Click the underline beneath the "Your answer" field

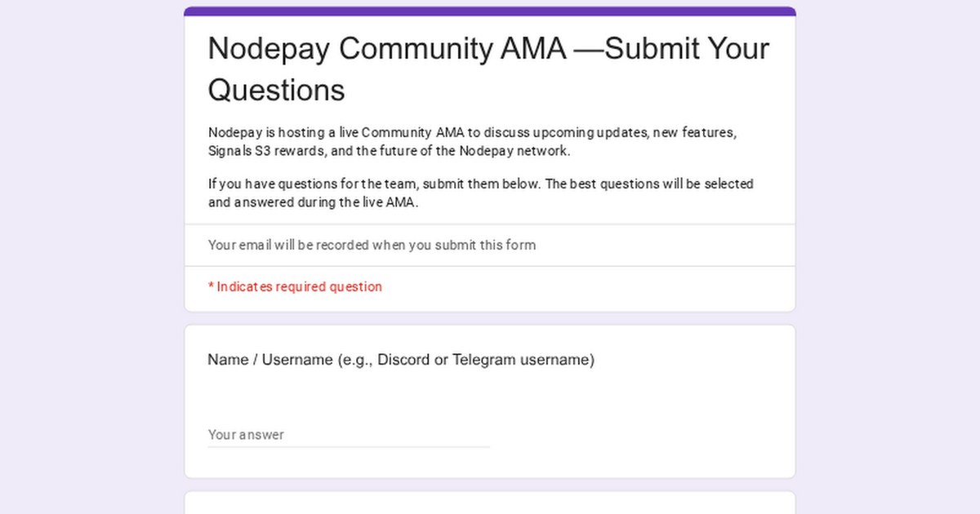[x=348, y=446]
